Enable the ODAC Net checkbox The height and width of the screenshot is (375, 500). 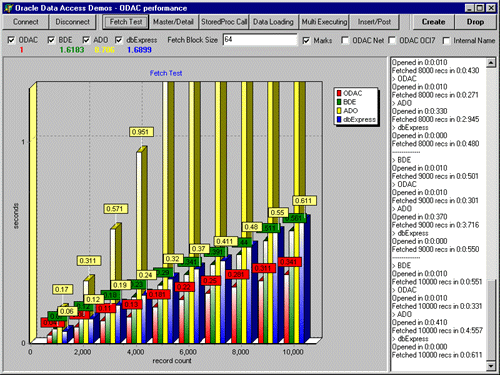[345, 40]
